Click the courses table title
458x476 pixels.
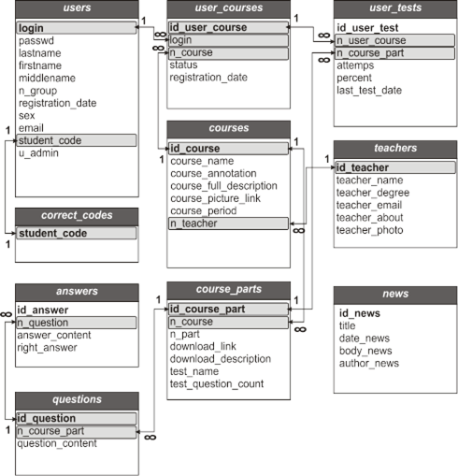click(229, 129)
